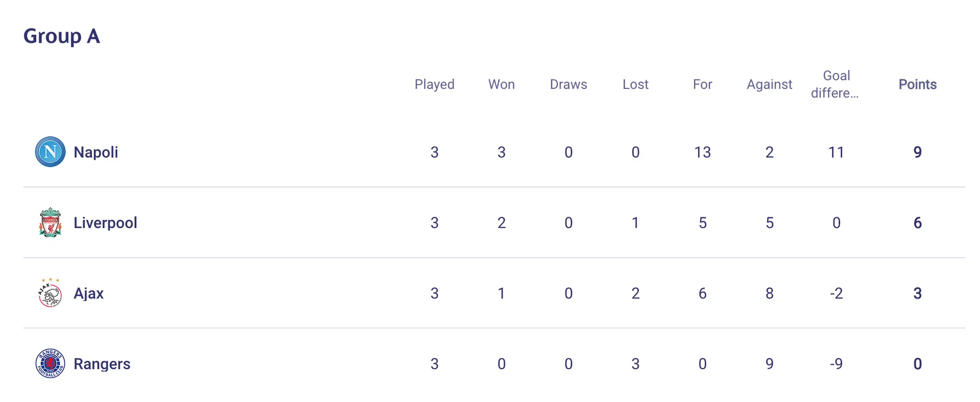This screenshot has height=402, width=980.
Task: Click the Lost column header
Action: [635, 84]
